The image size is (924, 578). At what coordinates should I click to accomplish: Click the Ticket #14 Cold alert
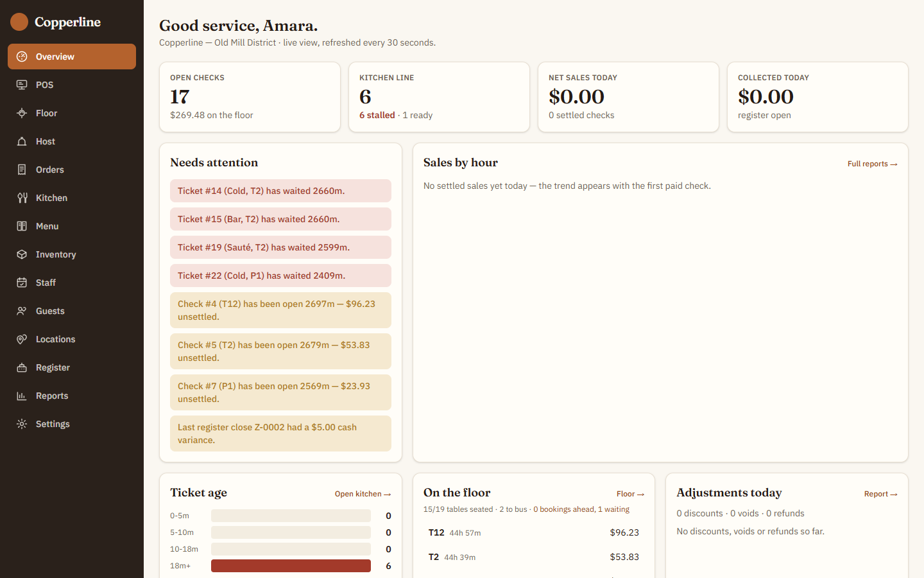(x=280, y=191)
